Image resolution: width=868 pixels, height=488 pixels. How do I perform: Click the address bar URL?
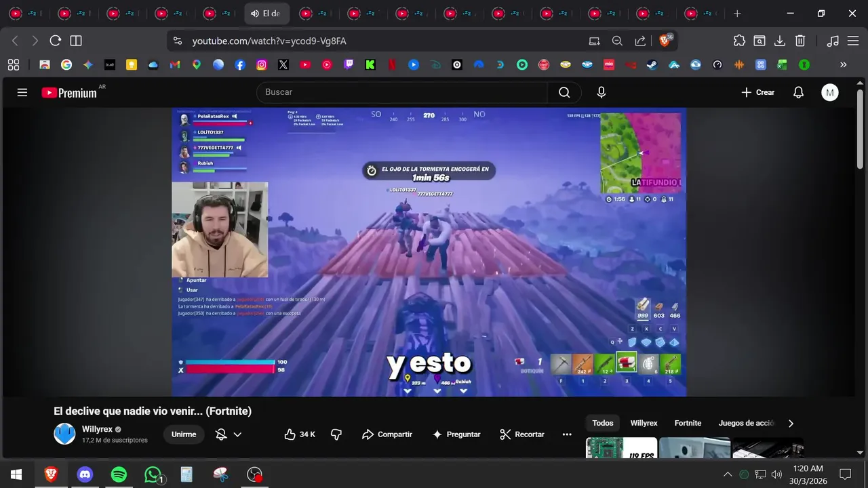coord(269,41)
